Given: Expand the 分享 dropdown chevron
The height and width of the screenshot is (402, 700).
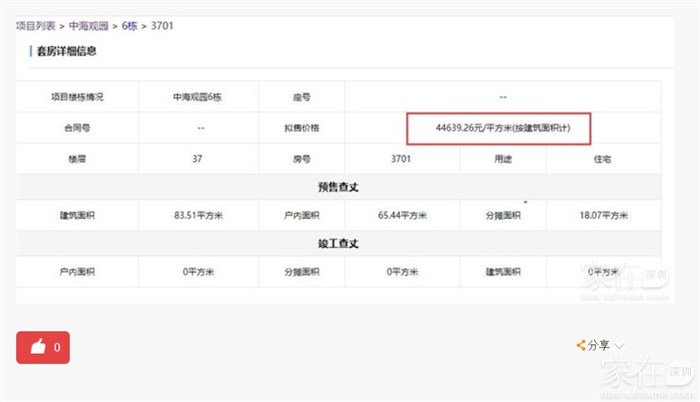Looking at the screenshot, I should (620, 345).
